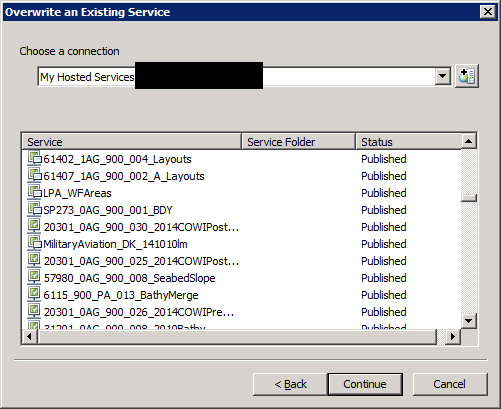Sort by the Status column header

point(409,142)
